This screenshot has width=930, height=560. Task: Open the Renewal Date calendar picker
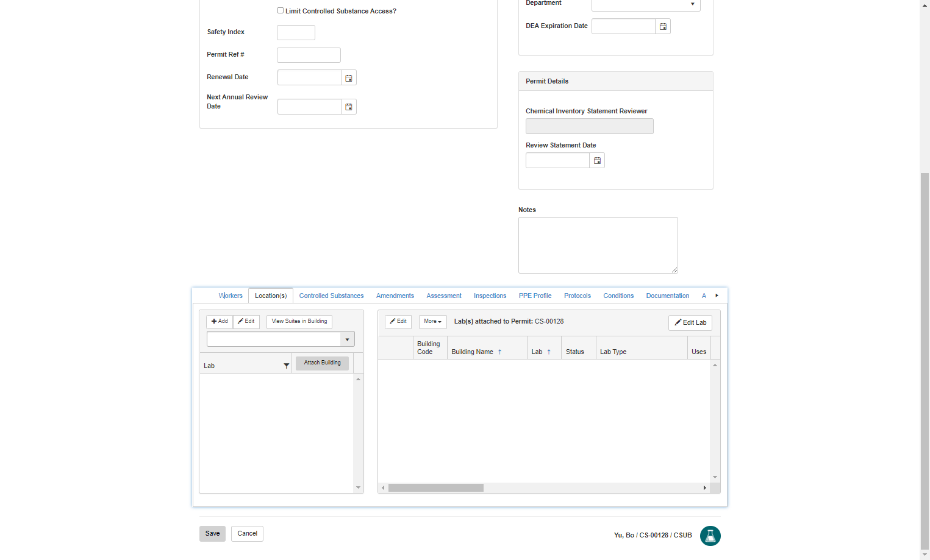[349, 78]
